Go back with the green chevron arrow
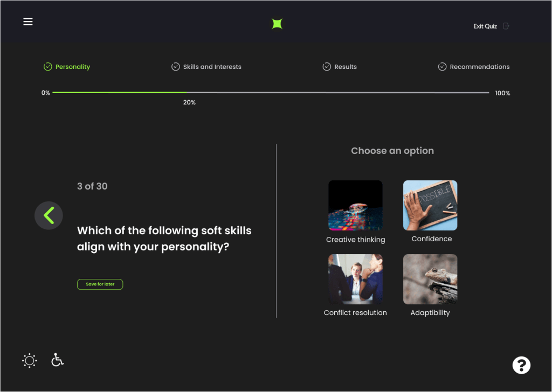This screenshot has height=392, width=552. [x=49, y=215]
